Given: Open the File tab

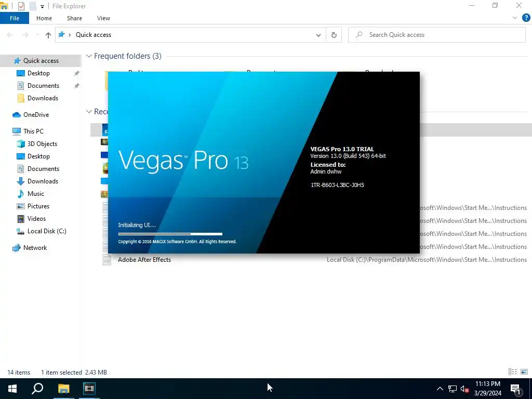Looking at the screenshot, I should pos(15,18).
